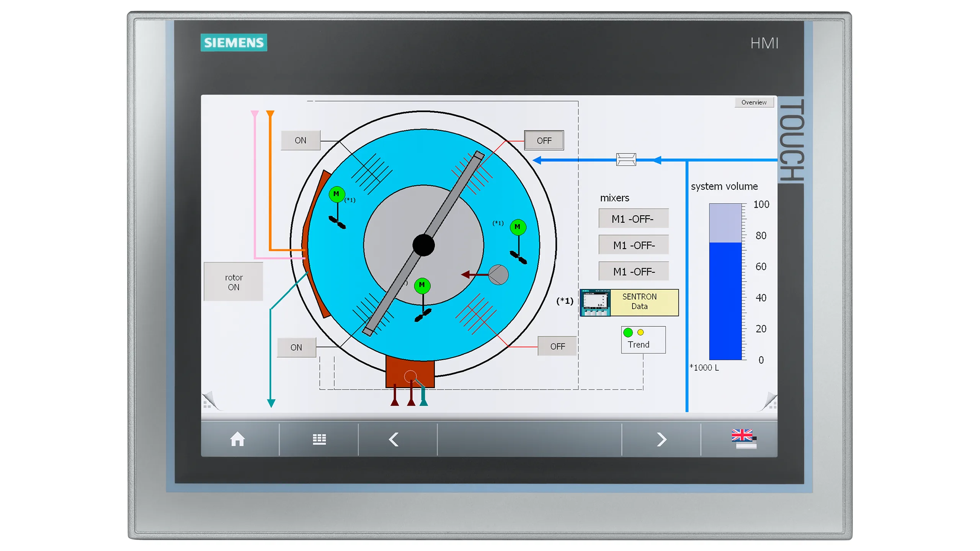Click the filter symbol on the blue inlet pipe
The image size is (980, 551).
click(626, 160)
